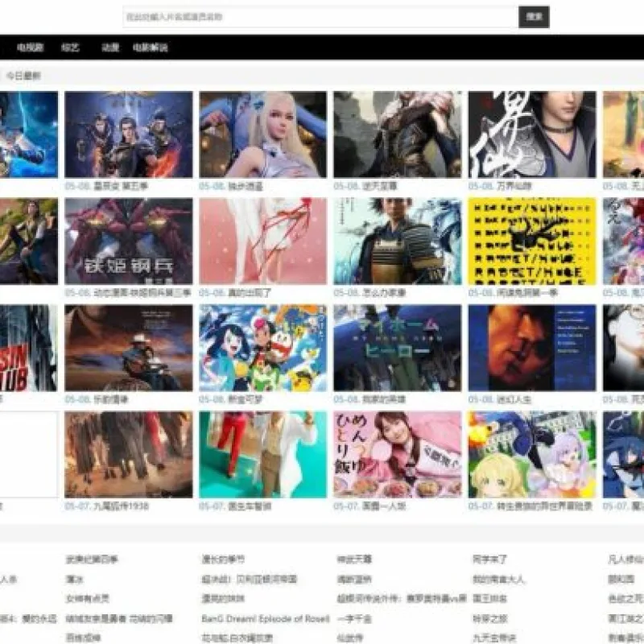
Task: Open the blue poster with a man's face
Action: point(532,348)
